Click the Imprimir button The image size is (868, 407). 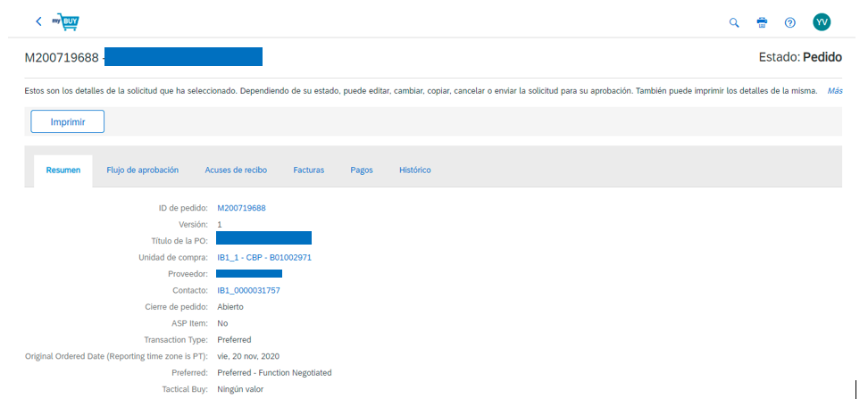coord(68,121)
